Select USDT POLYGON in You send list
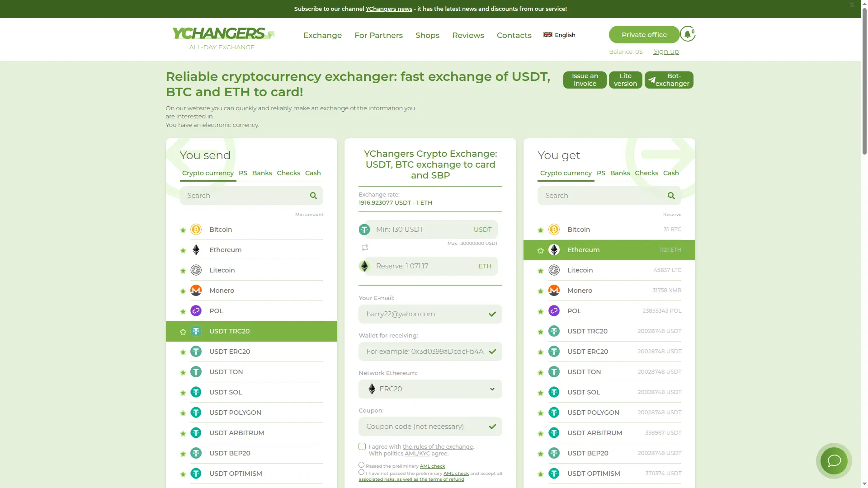The image size is (868, 488). point(251,413)
